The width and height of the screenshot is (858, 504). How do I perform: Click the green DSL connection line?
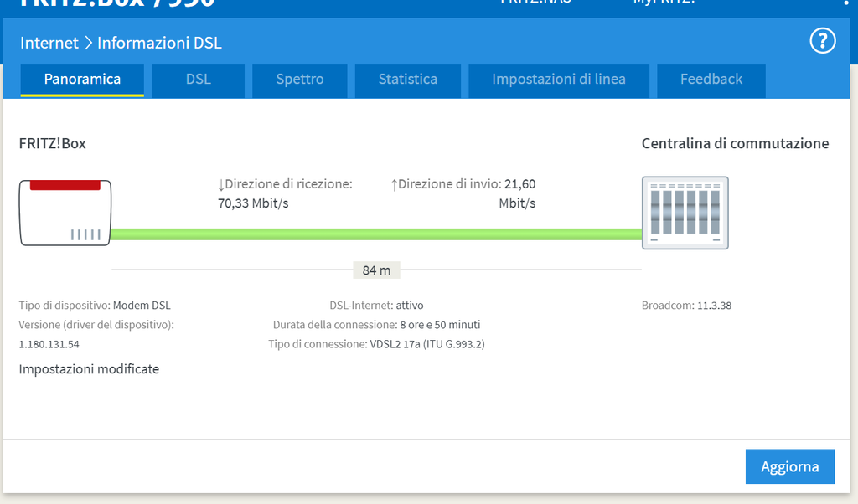(376, 234)
